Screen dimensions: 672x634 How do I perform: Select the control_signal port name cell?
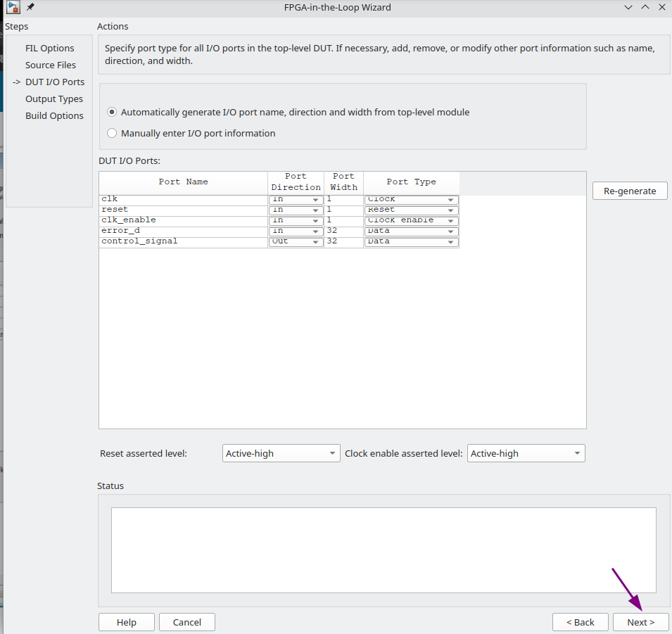(184, 242)
